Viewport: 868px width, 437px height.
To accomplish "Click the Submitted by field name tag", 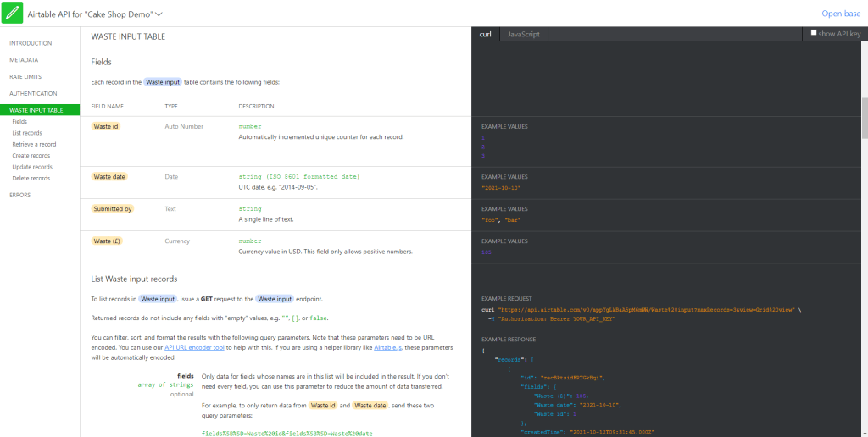I will pos(113,208).
